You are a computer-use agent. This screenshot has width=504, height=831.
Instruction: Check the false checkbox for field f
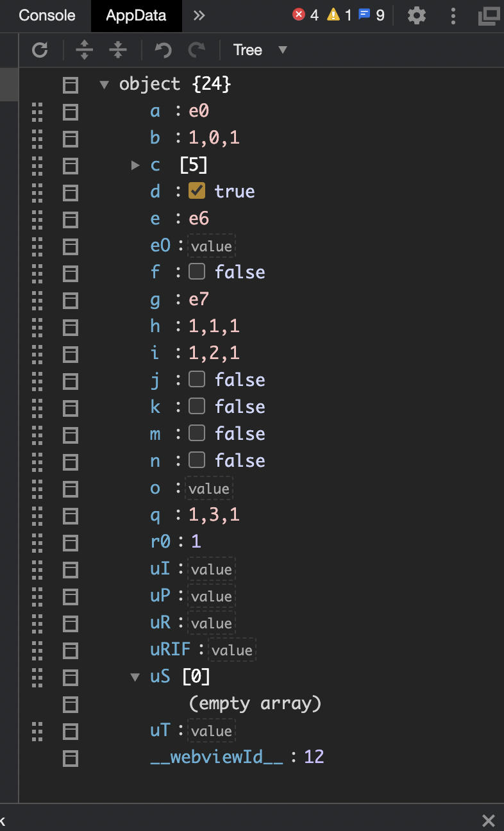coord(197,272)
